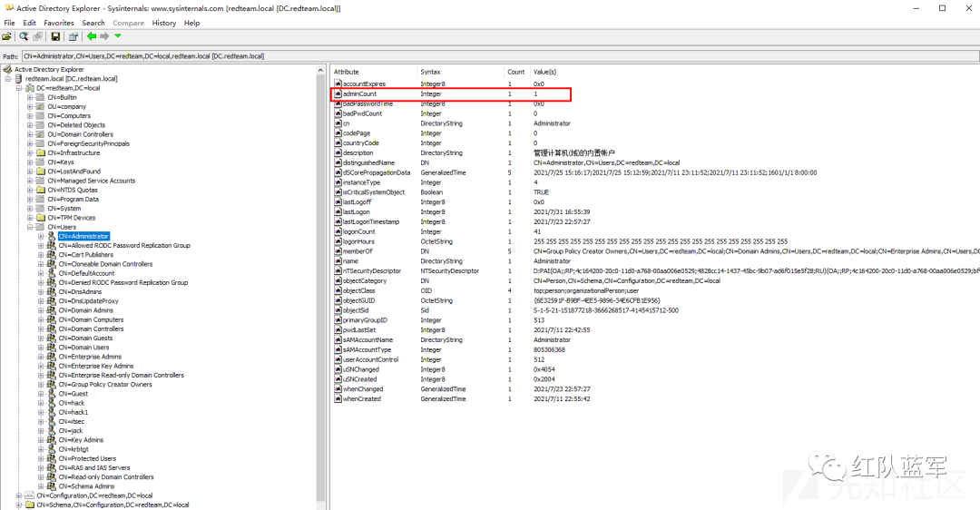Image resolution: width=980 pixels, height=510 pixels.
Task: Select CN=Domain Computers in the tree
Action: point(92,319)
